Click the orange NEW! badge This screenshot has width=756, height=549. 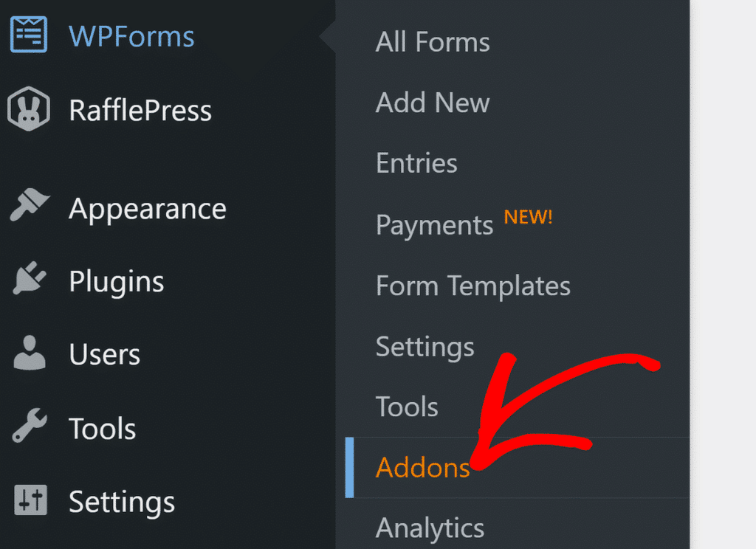point(529,218)
